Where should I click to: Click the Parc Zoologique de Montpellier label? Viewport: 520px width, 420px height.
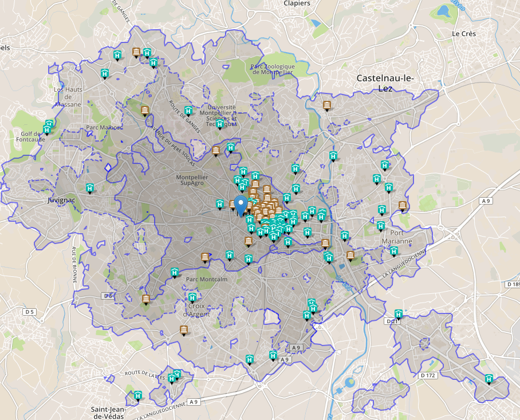(273, 69)
